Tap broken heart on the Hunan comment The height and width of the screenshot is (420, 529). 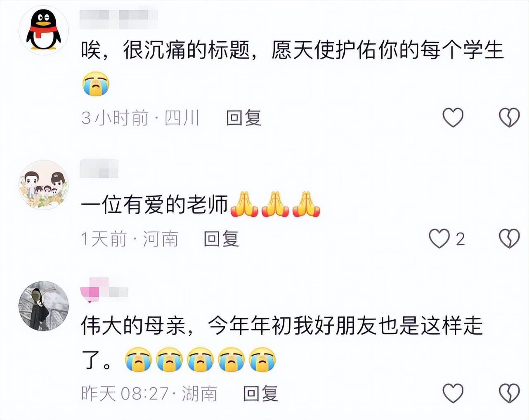509,393
